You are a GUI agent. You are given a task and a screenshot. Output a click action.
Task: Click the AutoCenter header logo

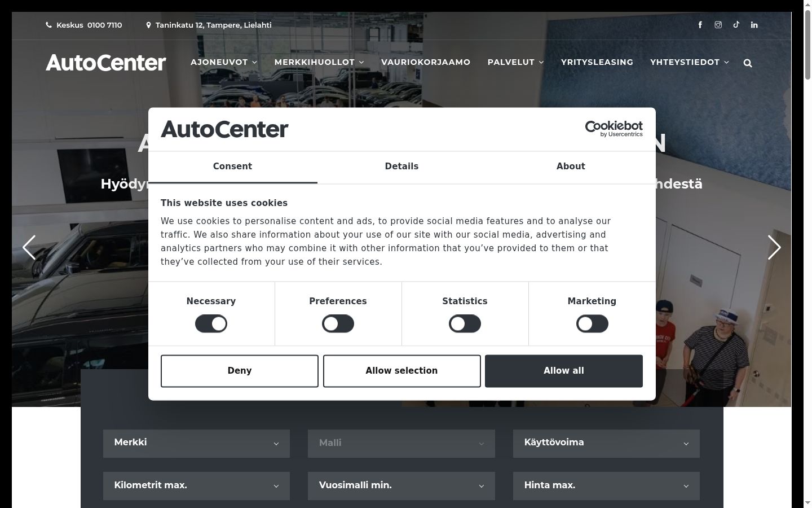tap(106, 62)
